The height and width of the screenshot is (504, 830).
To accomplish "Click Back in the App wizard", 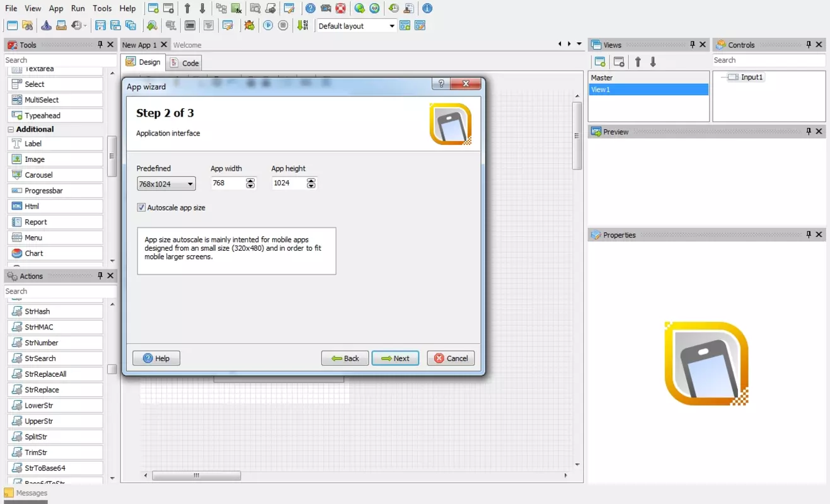I will [345, 358].
